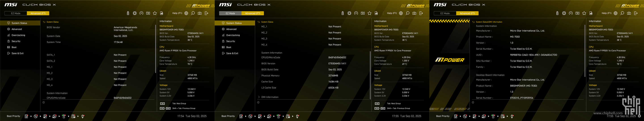Open the search magnifier icon in middle panel

pos(408,13)
